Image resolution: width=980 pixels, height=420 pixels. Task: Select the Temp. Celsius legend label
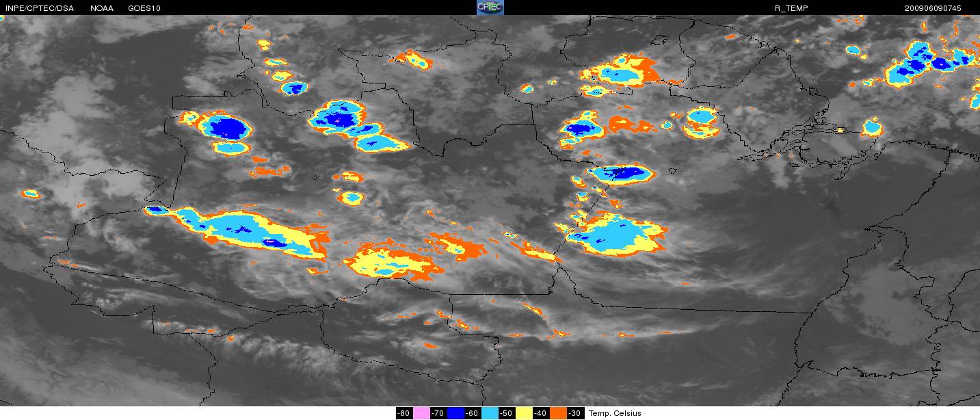click(615, 413)
